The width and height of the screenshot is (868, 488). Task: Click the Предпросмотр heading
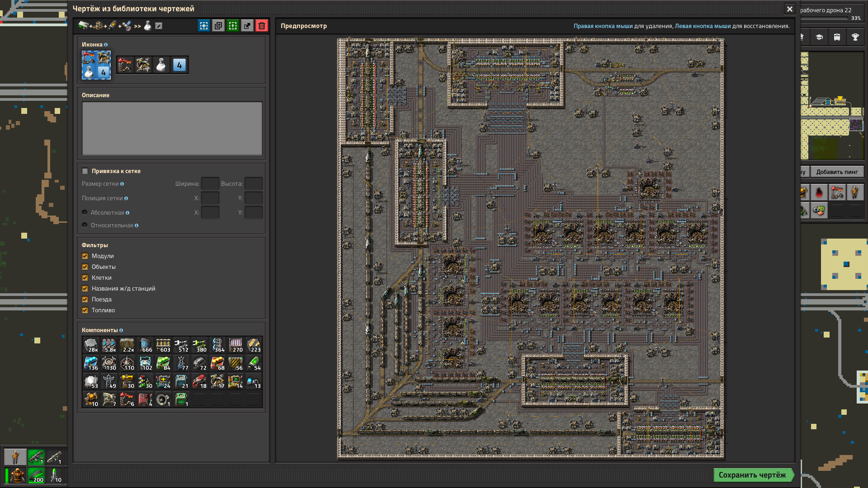[304, 26]
